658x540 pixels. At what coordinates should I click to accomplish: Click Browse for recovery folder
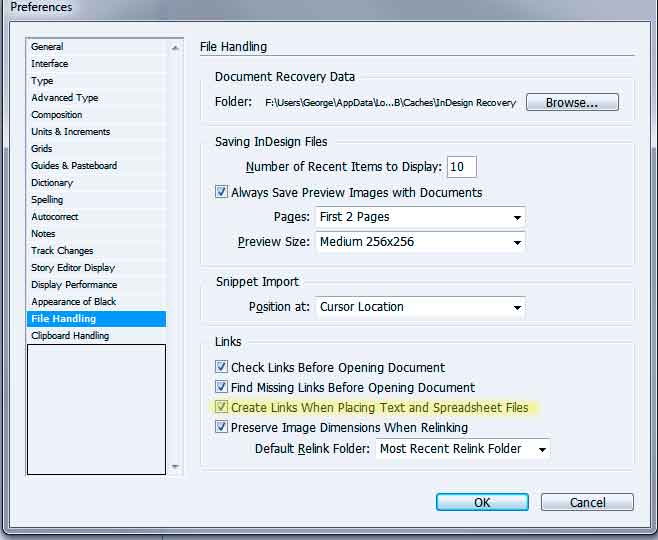click(x=572, y=102)
